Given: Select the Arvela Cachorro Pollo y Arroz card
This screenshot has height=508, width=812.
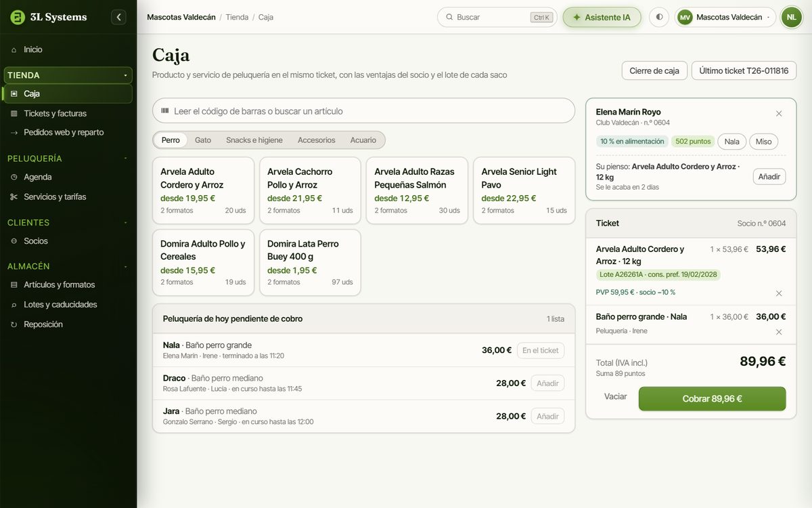Looking at the screenshot, I should (310, 190).
